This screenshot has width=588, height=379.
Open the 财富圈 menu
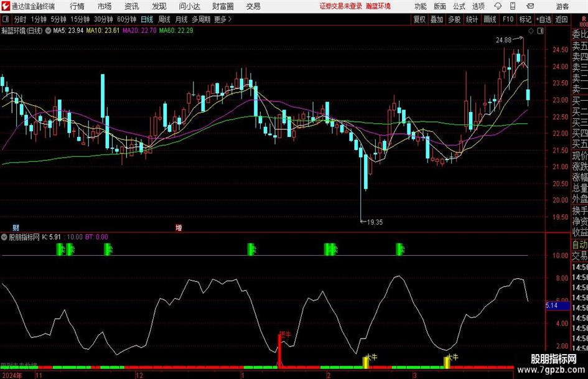(223, 6)
